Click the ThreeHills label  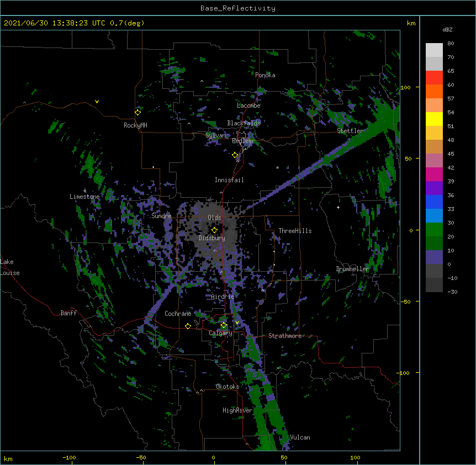(295, 231)
